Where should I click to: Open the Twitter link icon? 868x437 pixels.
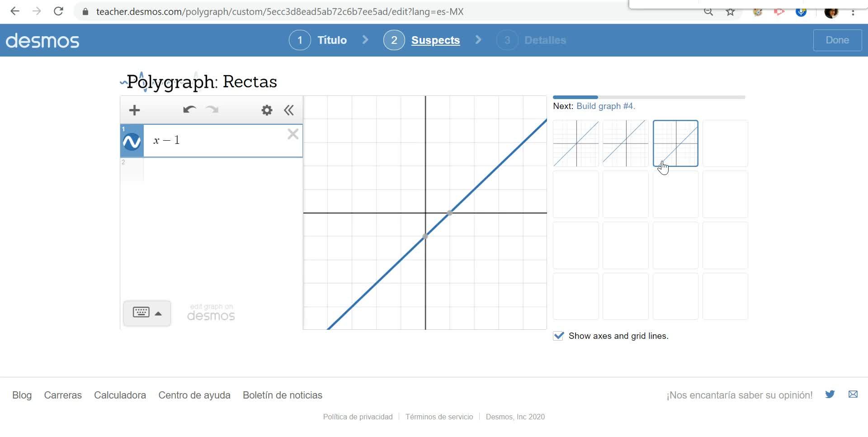tap(830, 394)
